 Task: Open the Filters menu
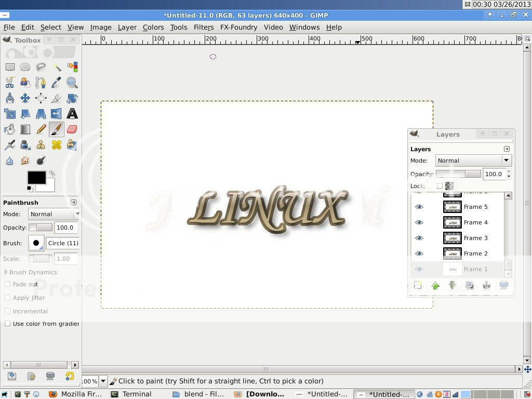(204, 27)
